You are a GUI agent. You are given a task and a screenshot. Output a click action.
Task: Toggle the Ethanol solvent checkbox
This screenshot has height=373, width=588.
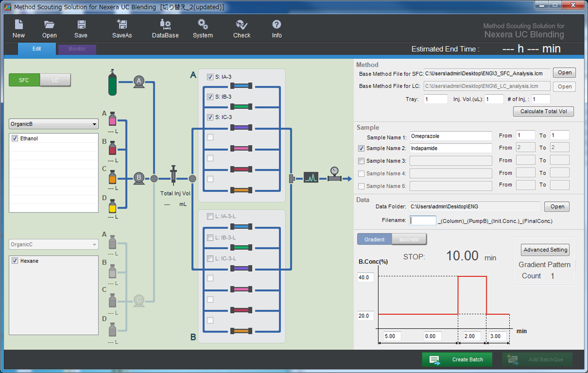15,139
